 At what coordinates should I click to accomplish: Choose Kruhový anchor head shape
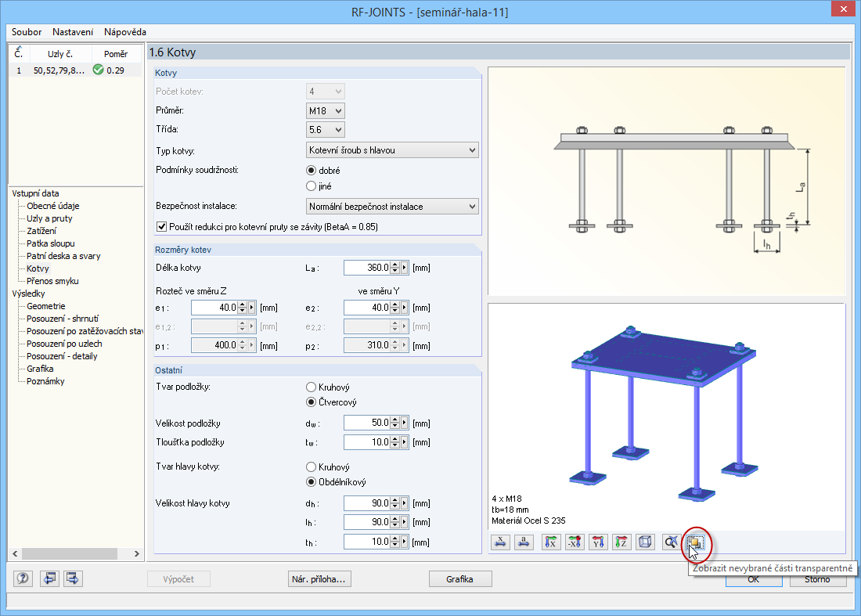point(312,467)
